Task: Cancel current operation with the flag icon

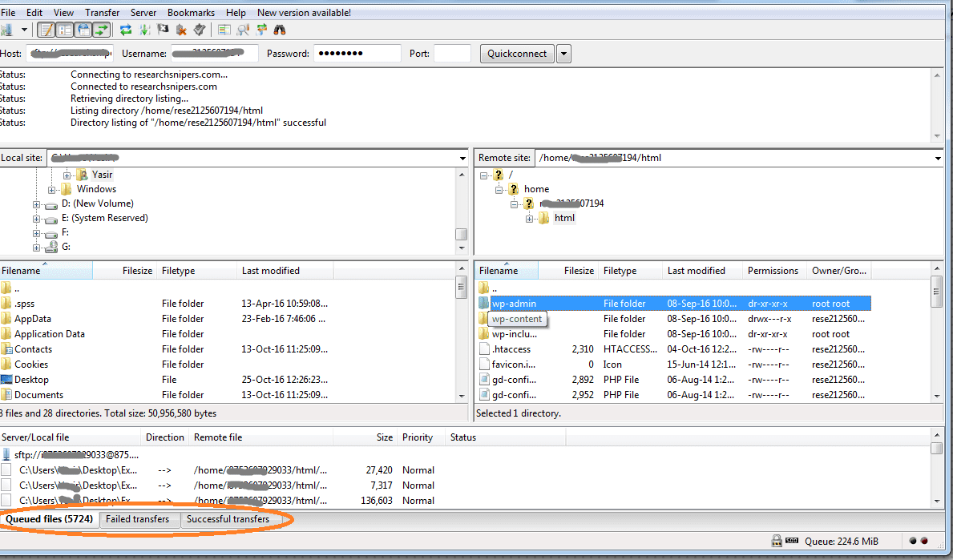Action: 163,30
